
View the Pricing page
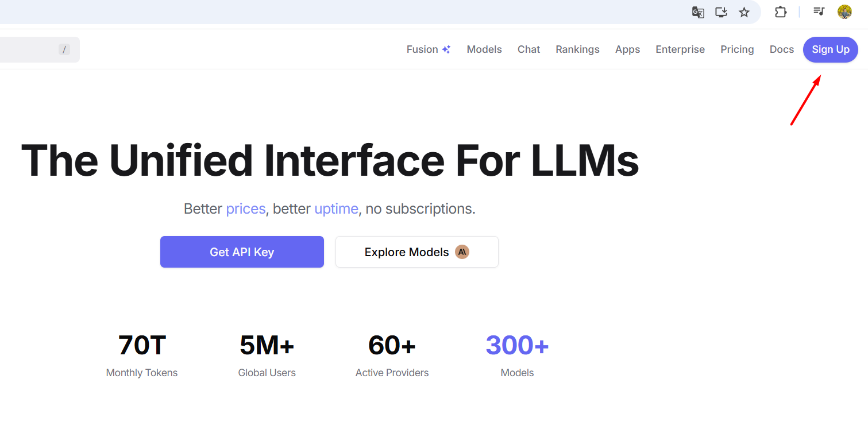point(737,49)
